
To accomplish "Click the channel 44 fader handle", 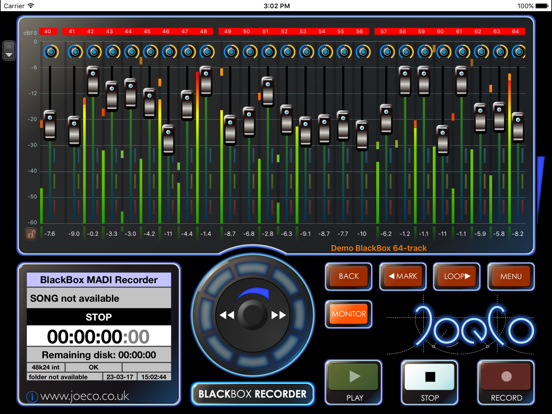I will pyautogui.click(x=131, y=93).
